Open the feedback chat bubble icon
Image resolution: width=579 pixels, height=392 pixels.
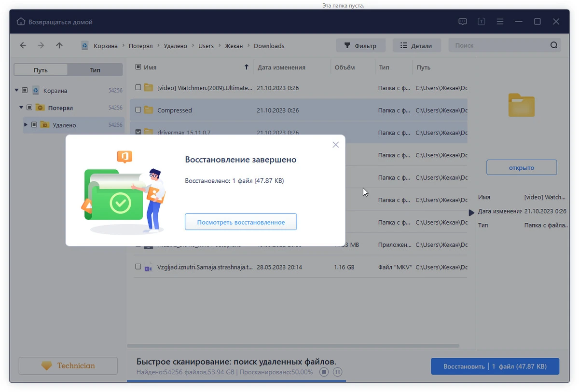463,22
